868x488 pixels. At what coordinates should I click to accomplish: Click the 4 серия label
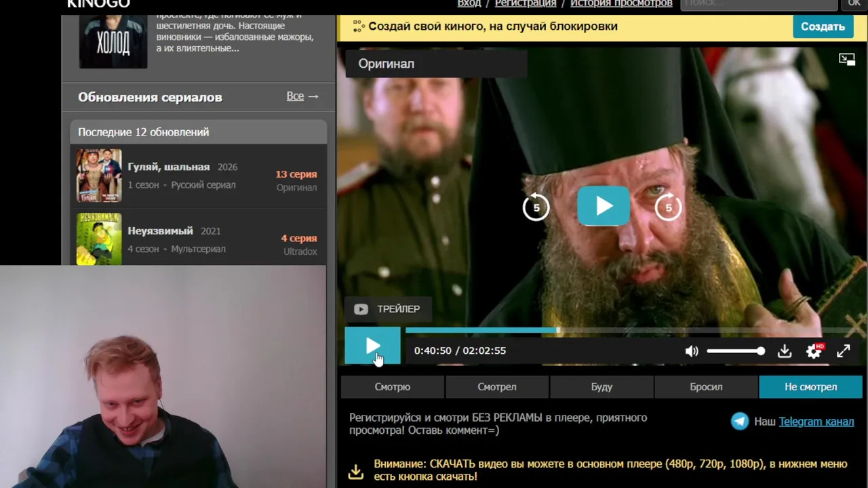[299, 239]
